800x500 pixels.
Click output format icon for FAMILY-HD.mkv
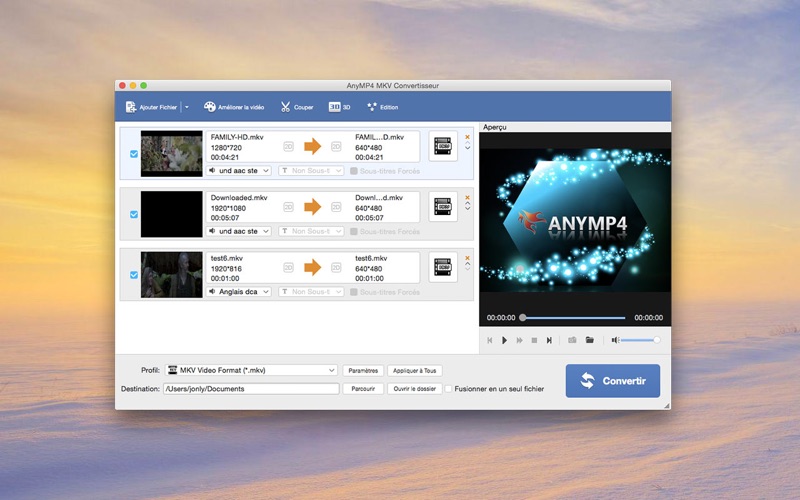tap(443, 146)
